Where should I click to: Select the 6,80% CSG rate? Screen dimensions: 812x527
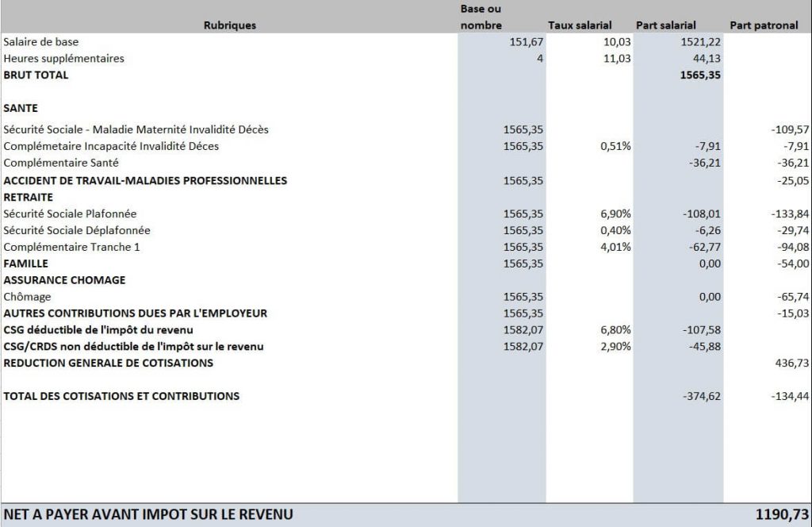615,330
